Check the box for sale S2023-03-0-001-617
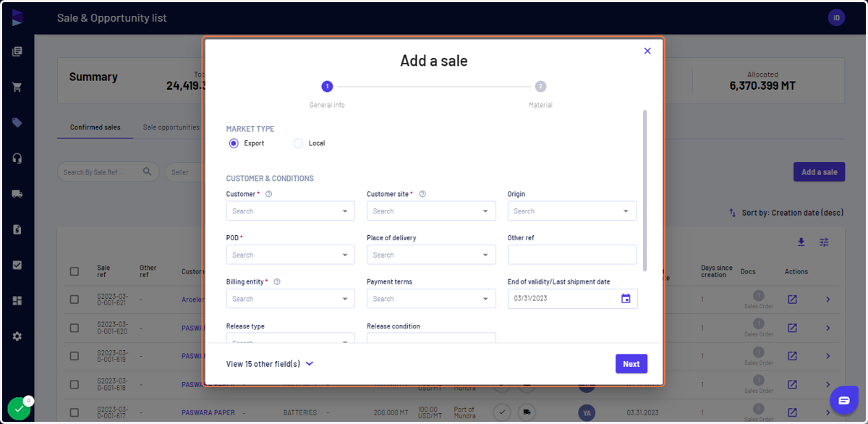 (x=75, y=412)
